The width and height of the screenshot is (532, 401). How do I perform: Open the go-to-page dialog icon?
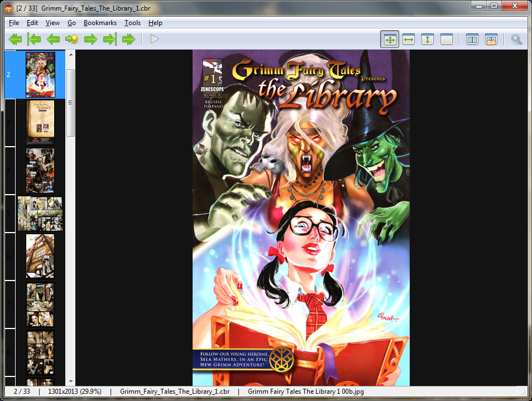point(72,40)
